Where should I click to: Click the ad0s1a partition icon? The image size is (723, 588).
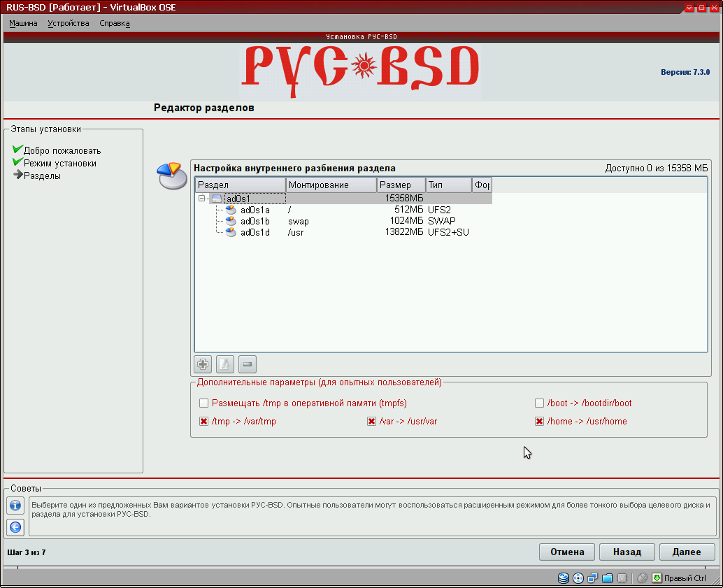(x=231, y=210)
